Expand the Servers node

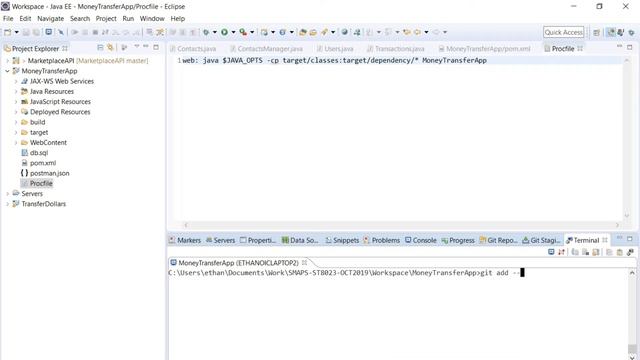(x=7, y=193)
